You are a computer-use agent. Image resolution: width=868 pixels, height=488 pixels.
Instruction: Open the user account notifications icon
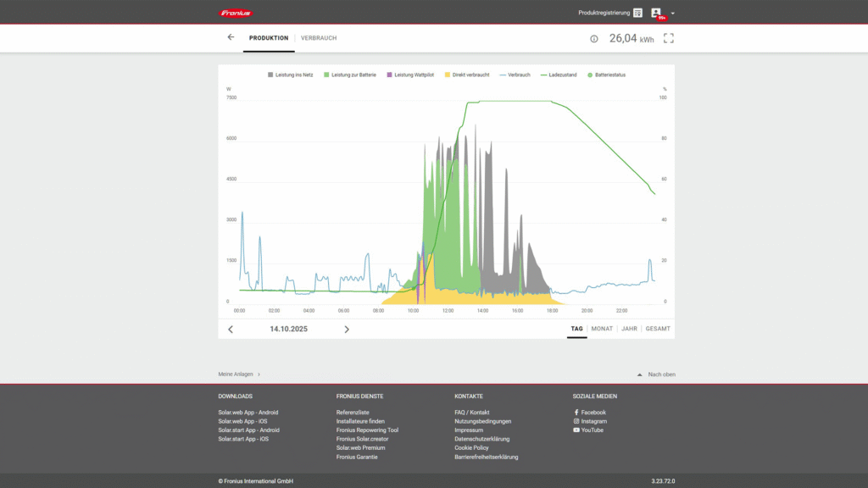(x=657, y=14)
